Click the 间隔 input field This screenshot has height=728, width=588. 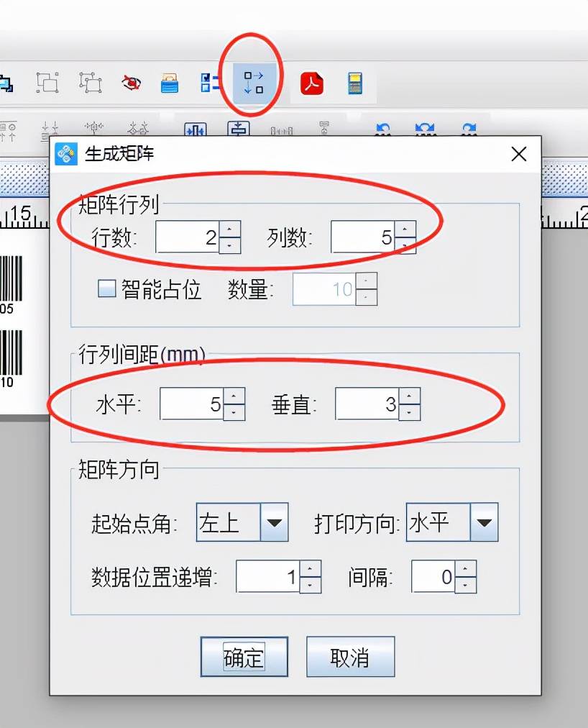tap(434, 577)
